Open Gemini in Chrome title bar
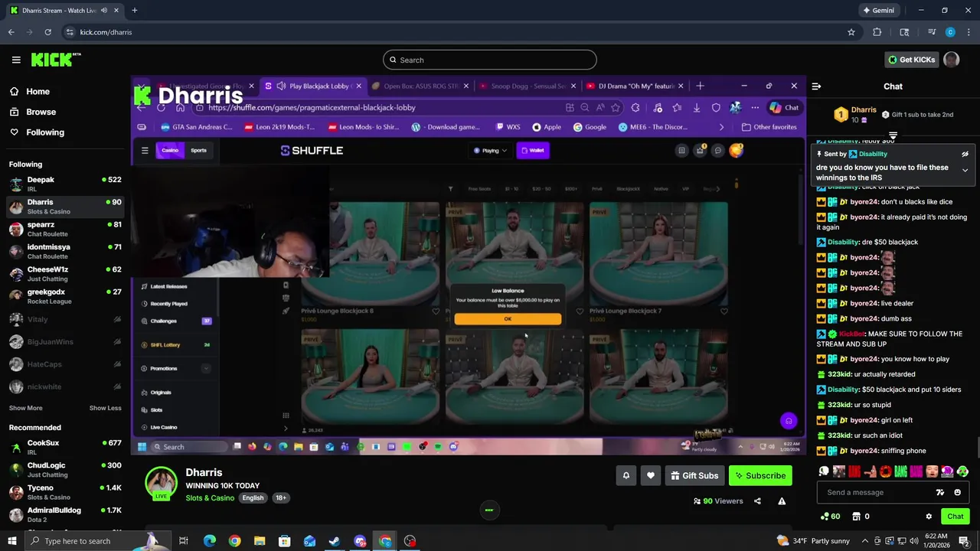The width and height of the screenshot is (980, 551). coord(878,11)
